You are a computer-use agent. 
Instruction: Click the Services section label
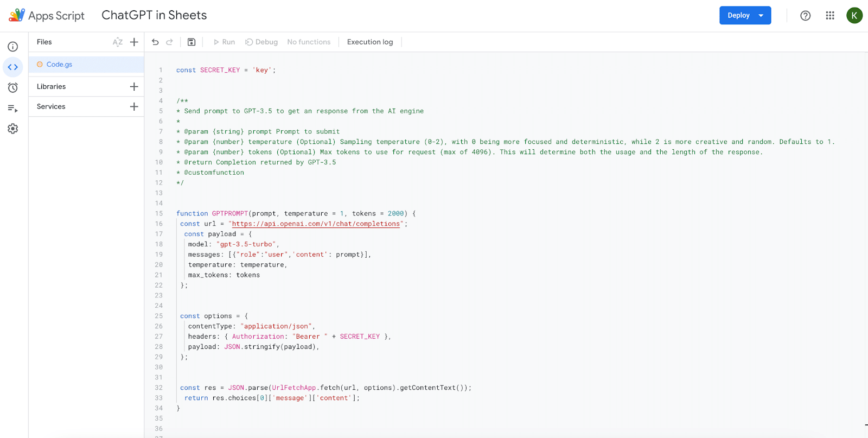pyautogui.click(x=51, y=106)
